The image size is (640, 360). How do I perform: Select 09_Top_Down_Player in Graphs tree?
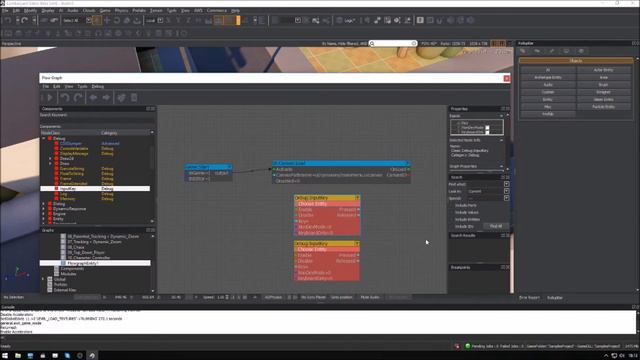point(85,253)
